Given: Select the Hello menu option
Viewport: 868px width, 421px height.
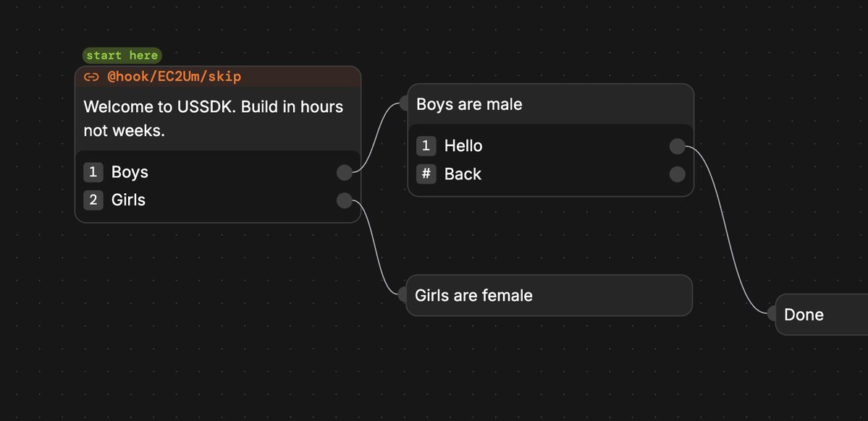Looking at the screenshot, I should click(x=463, y=146).
